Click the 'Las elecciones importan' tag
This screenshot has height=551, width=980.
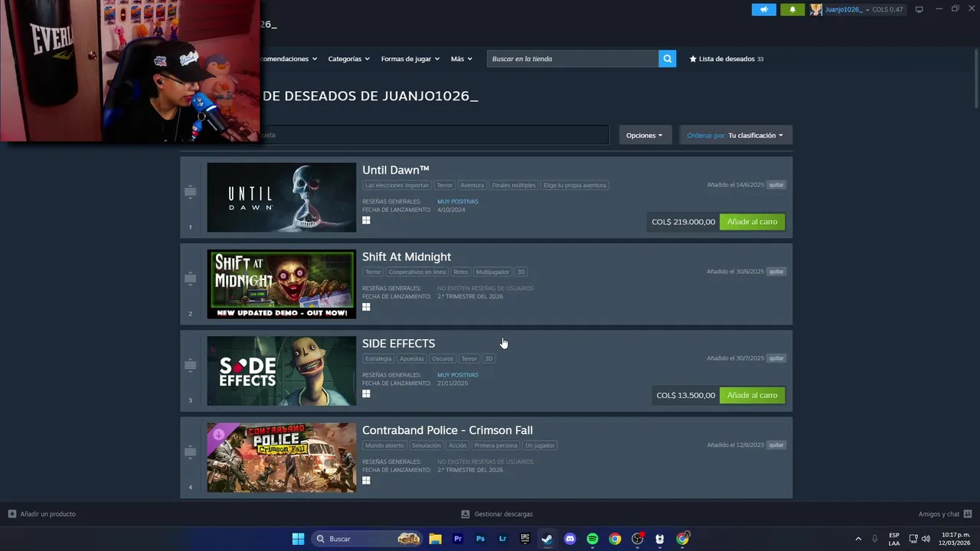tap(397, 185)
